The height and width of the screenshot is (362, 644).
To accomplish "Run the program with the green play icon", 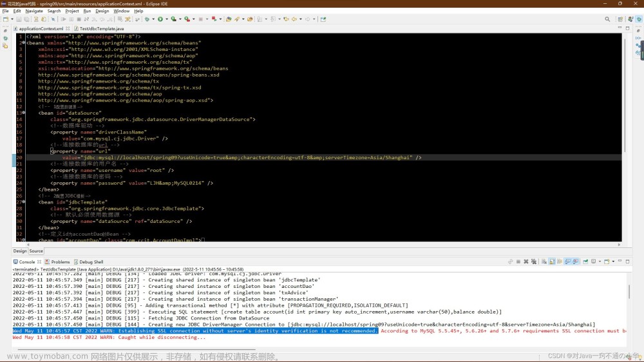I will point(160,19).
